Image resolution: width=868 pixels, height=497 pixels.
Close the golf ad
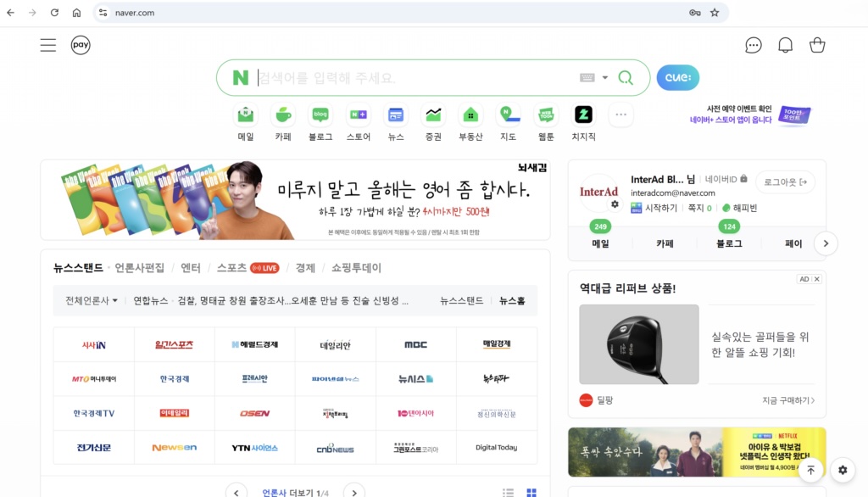(x=816, y=279)
